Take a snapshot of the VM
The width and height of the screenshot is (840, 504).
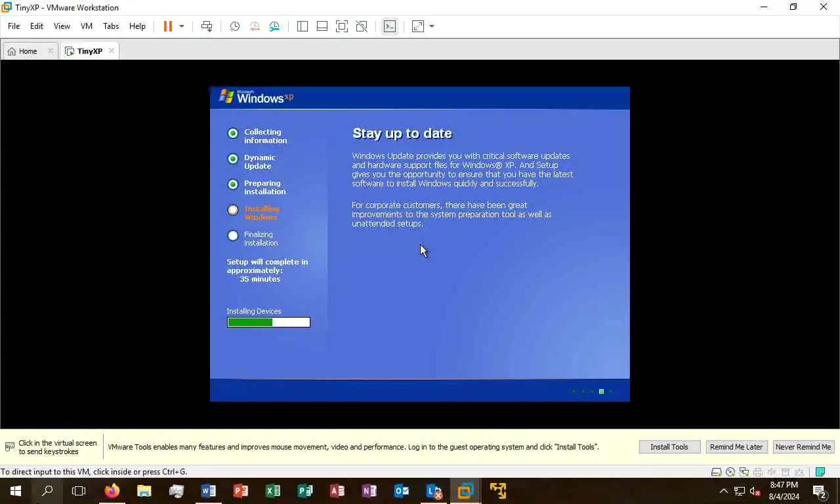point(234,26)
